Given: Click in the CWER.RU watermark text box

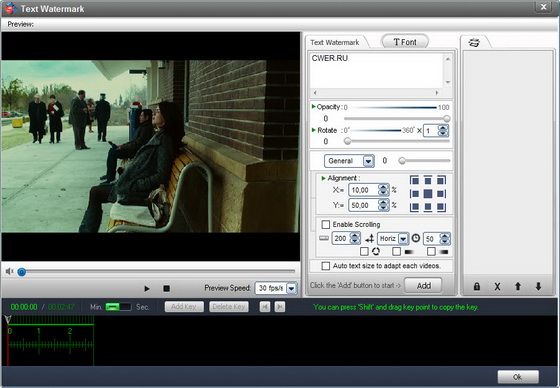Looking at the screenshot, I should (376, 71).
